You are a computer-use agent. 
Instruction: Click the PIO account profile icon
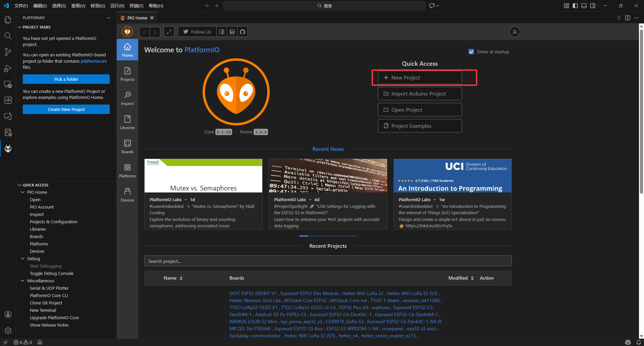coord(515,32)
